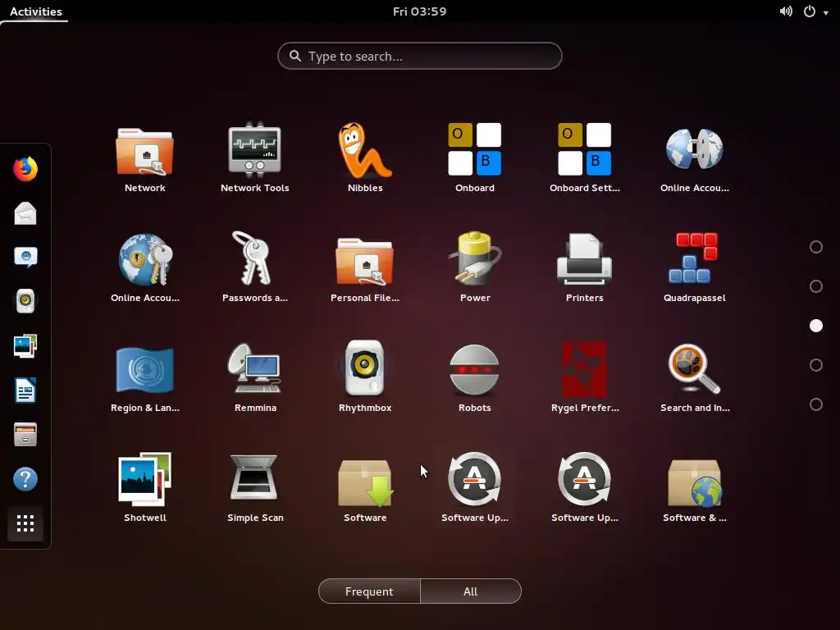Open Printers settings
840x630 pixels.
(x=584, y=268)
